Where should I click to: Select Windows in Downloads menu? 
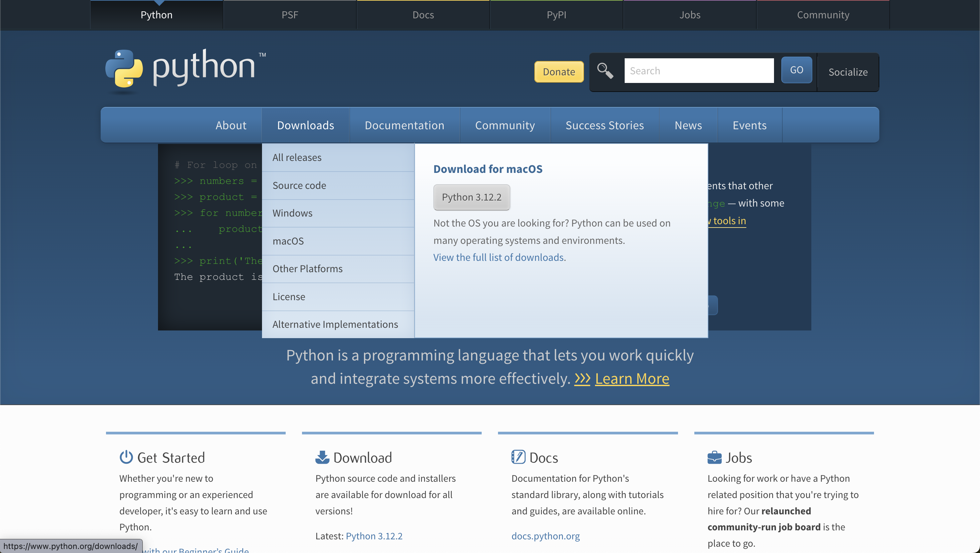[292, 213]
